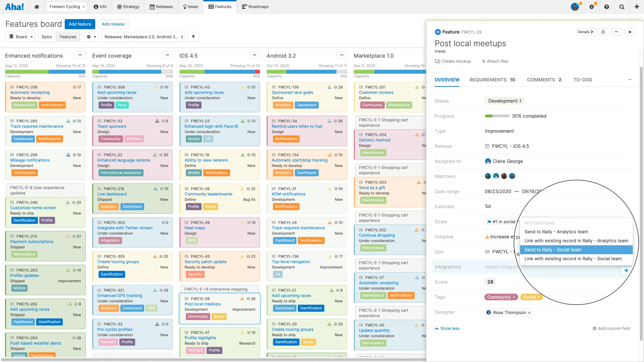Switch the board to Epics view
This screenshot has width=644, height=362.
point(47,37)
